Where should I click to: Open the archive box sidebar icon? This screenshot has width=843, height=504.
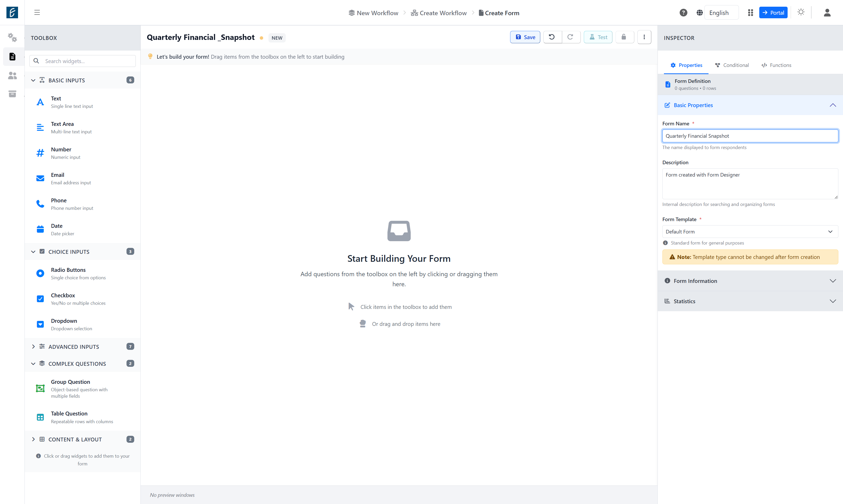coord(12,94)
